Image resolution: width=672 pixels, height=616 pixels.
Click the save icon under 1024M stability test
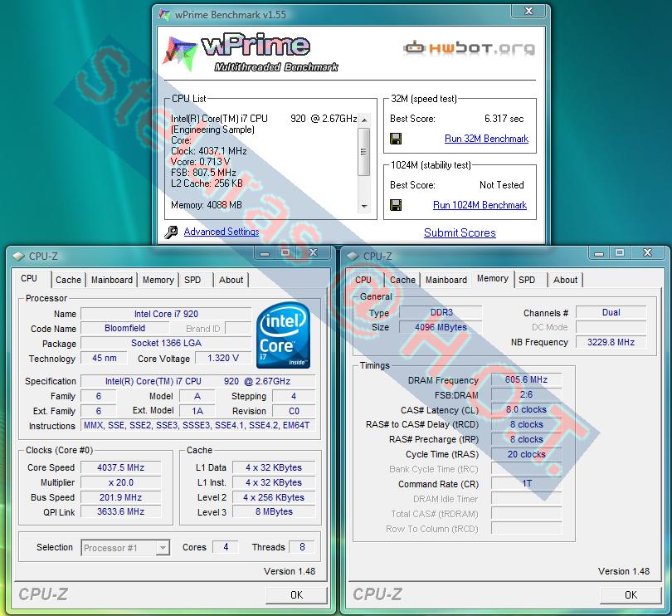pos(396,205)
